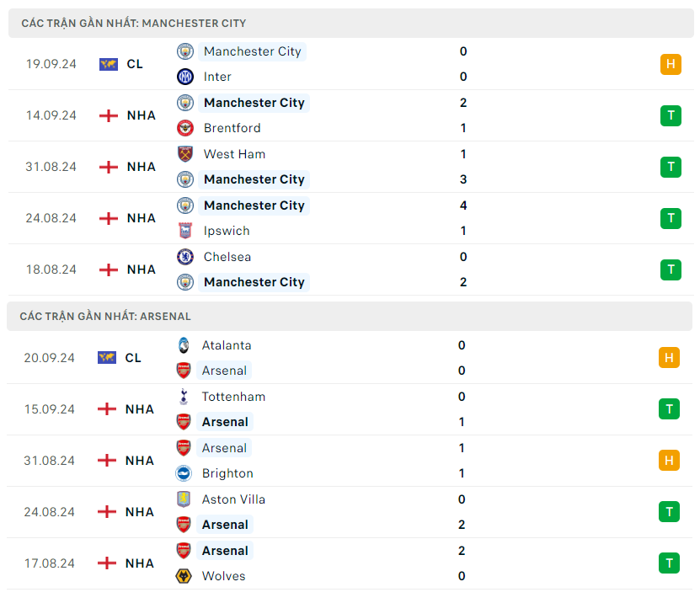Click the Aston Villa club crest
Image resolution: width=700 pixels, height=603 pixels.
click(184, 499)
